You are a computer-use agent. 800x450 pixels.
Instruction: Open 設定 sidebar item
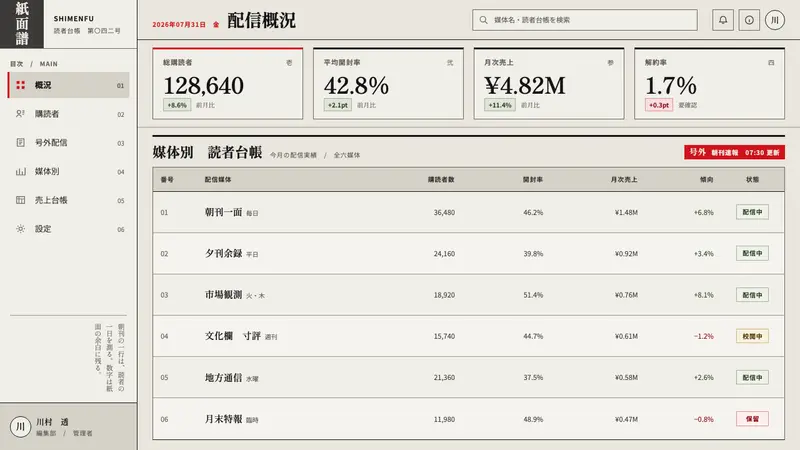click(69, 229)
